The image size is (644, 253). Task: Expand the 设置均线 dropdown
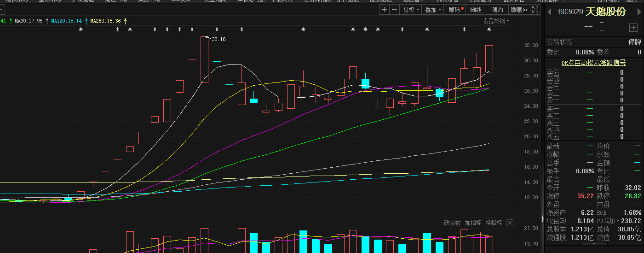click(x=496, y=21)
